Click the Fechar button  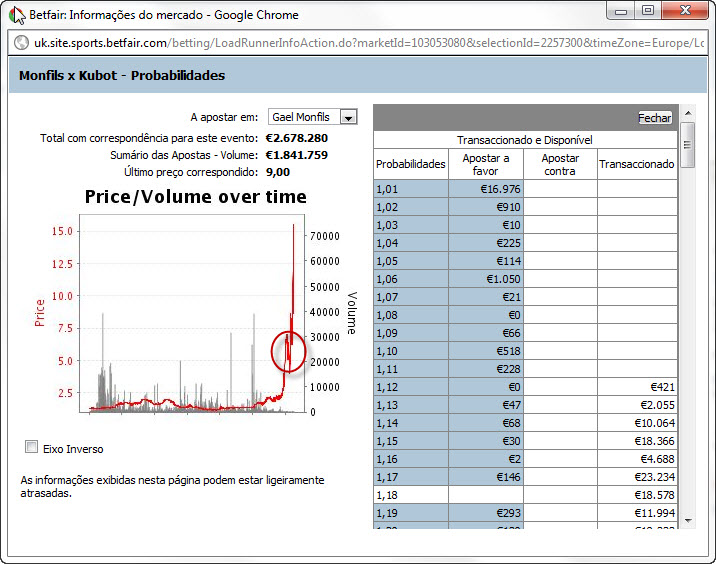point(654,118)
